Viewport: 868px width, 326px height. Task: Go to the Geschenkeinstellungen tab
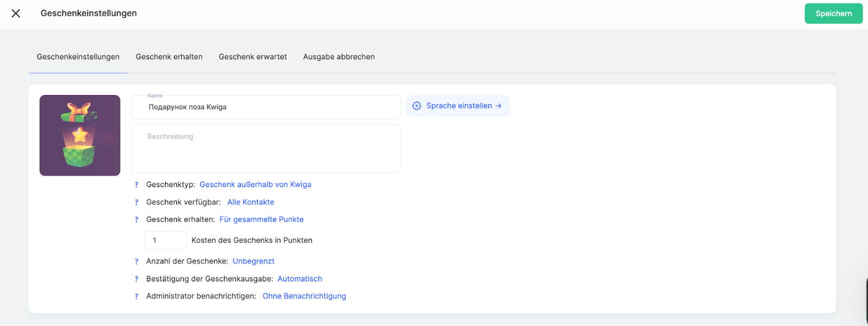[x=78, y=57]
